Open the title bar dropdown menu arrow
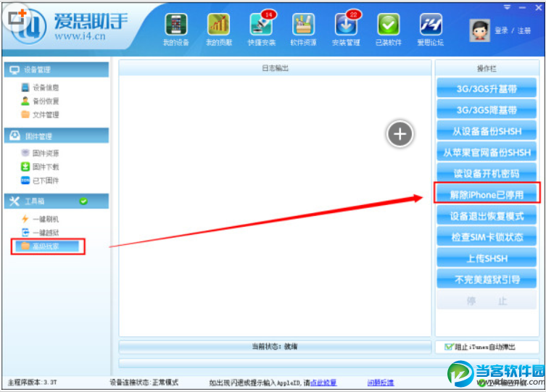The width and height of the screenshot is (546, 392). [508, 7]
